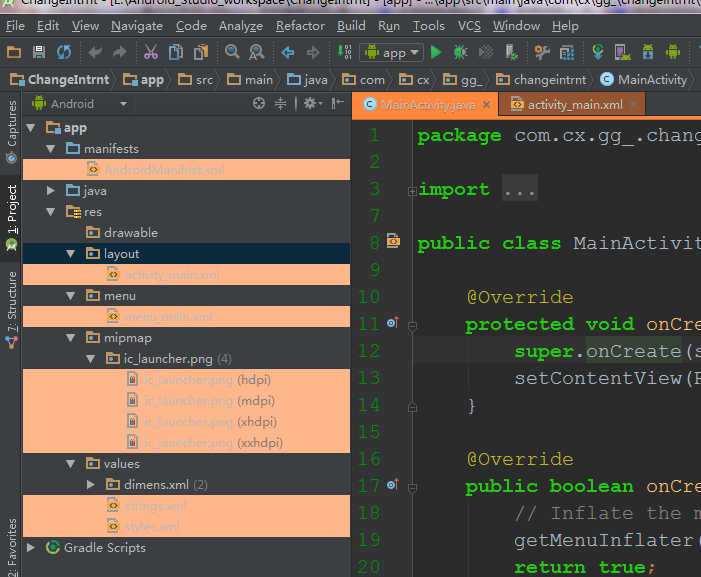Open the app run configuration dropdown
Image resolution: width=701 pixels, height=577 pixels.
click(393, 52)
